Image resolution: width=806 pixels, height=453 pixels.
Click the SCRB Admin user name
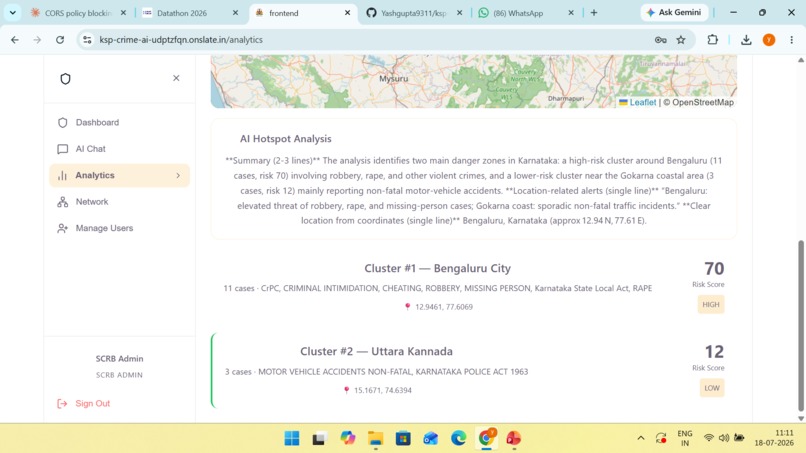[x=119, y=358]
